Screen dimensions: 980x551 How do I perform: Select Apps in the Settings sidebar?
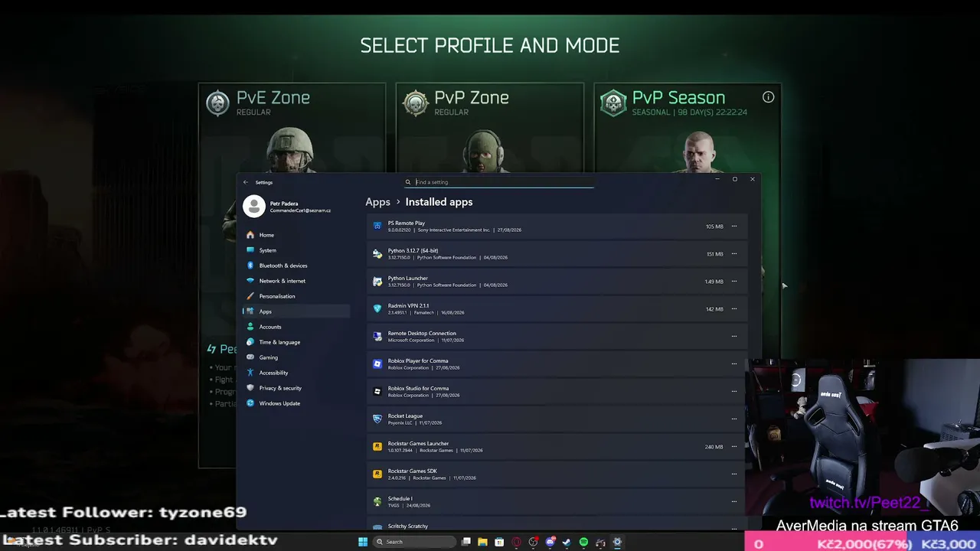pyautogui.click(x=296, y=311)
